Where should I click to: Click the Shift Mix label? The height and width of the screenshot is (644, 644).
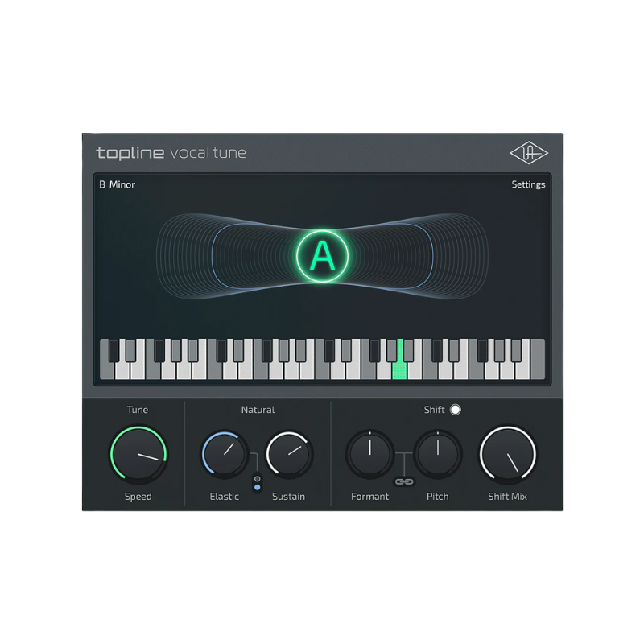(508, 497)
